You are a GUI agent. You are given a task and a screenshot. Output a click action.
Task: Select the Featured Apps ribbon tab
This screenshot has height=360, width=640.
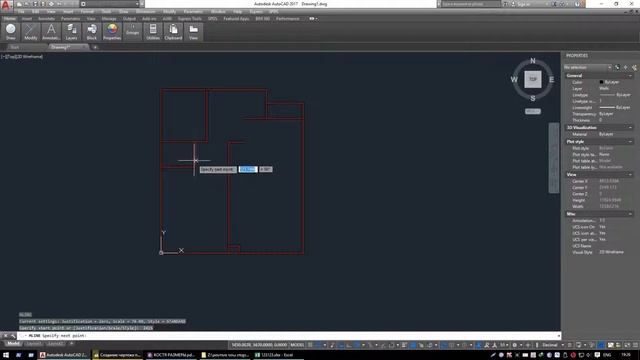236,19
